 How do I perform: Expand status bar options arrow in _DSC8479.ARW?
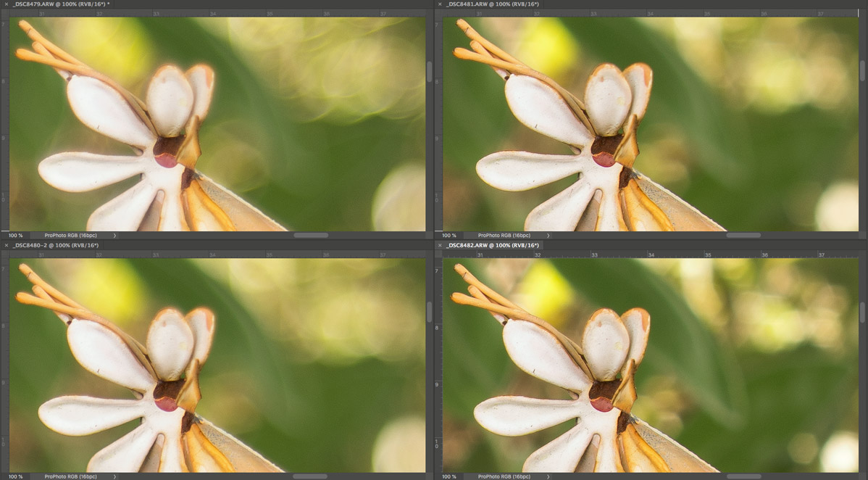[114, 236]
